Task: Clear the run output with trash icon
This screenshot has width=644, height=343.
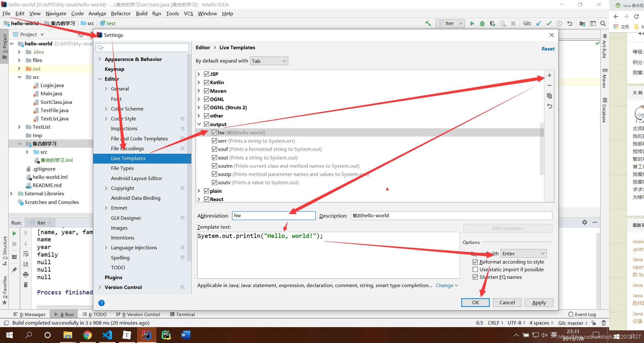Action: (26, 285)
